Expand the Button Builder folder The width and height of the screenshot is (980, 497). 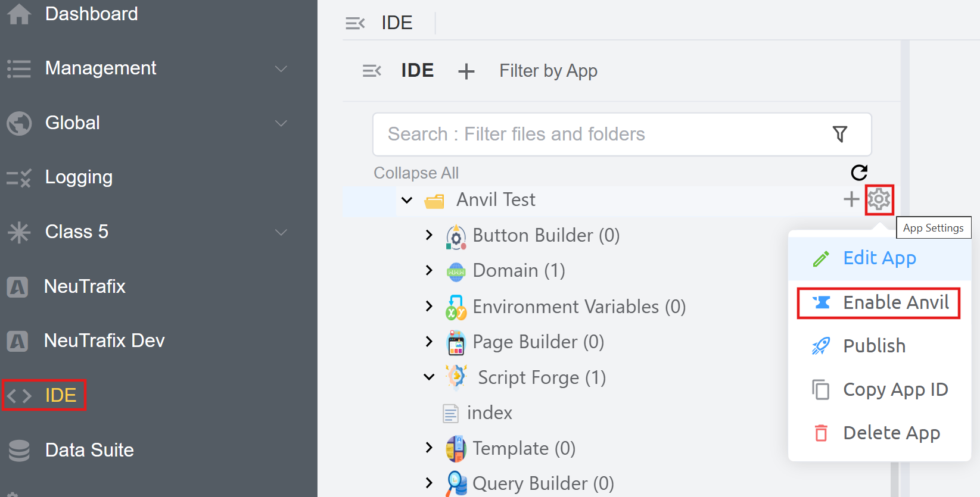point(429,235)
